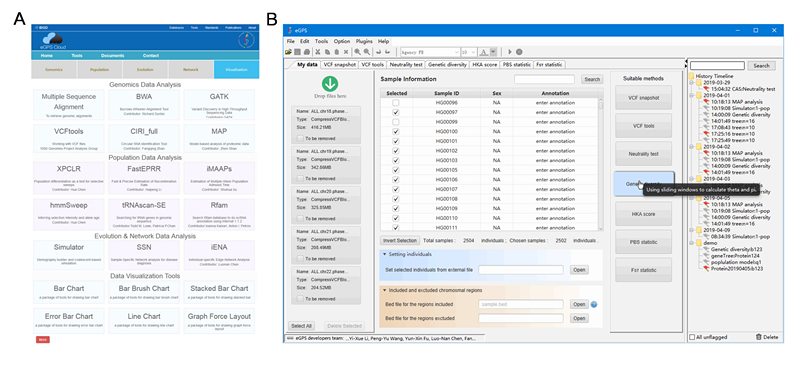Collapse the 2019-04-01 history folder

click(x=692, y=95)
